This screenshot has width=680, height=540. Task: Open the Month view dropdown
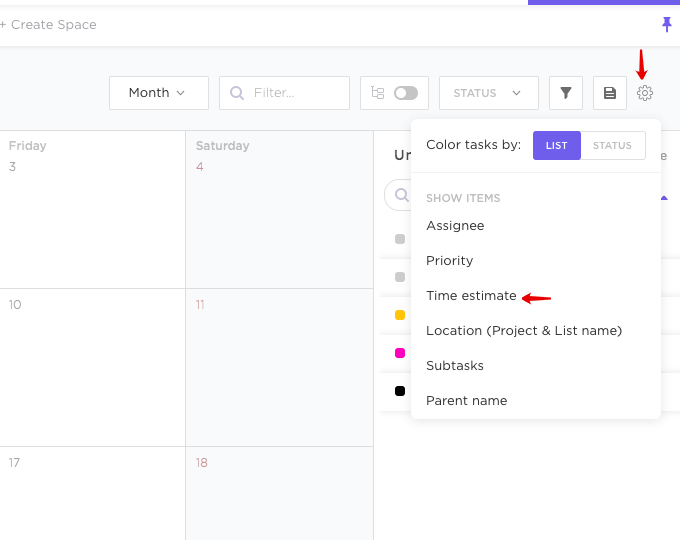pyautogui.click(x=158, y=93)
